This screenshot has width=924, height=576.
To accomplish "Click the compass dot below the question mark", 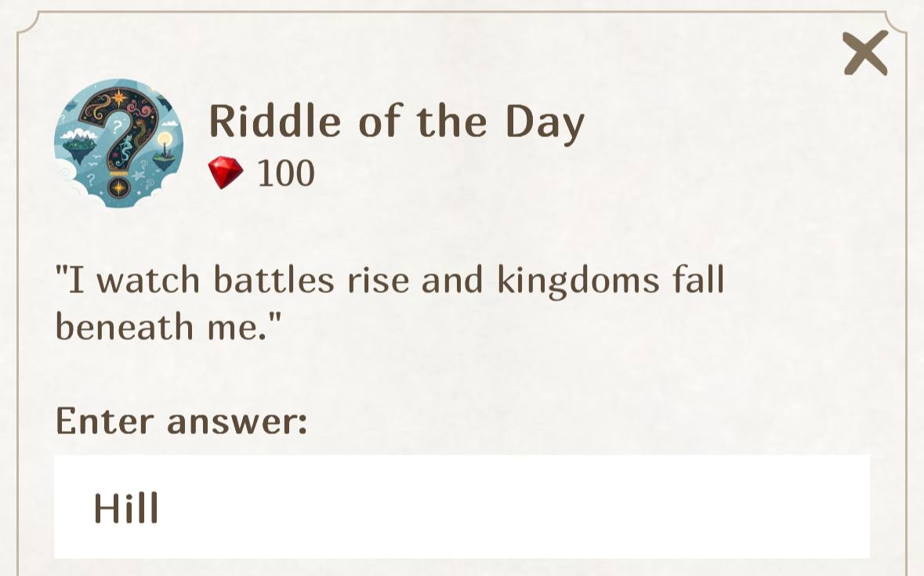I will [x=118, y=187].
